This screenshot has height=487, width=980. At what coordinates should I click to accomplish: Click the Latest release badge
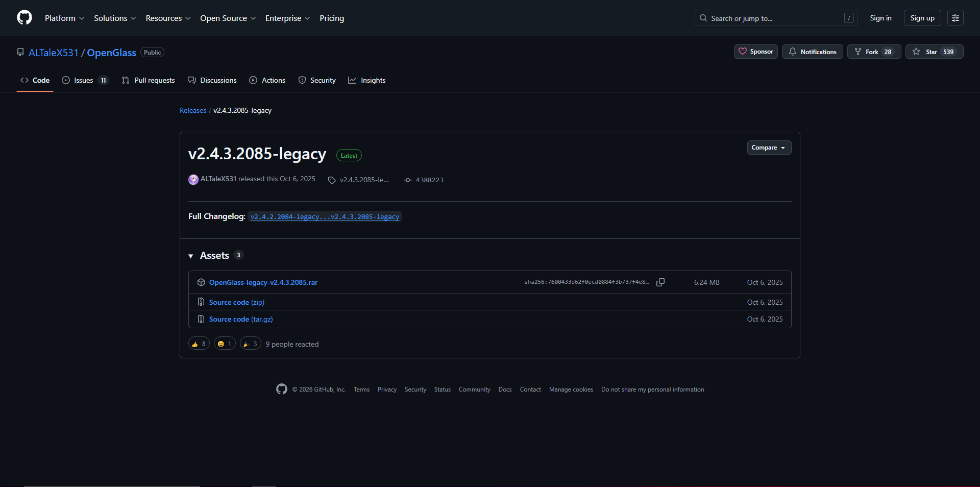(349, 155)
